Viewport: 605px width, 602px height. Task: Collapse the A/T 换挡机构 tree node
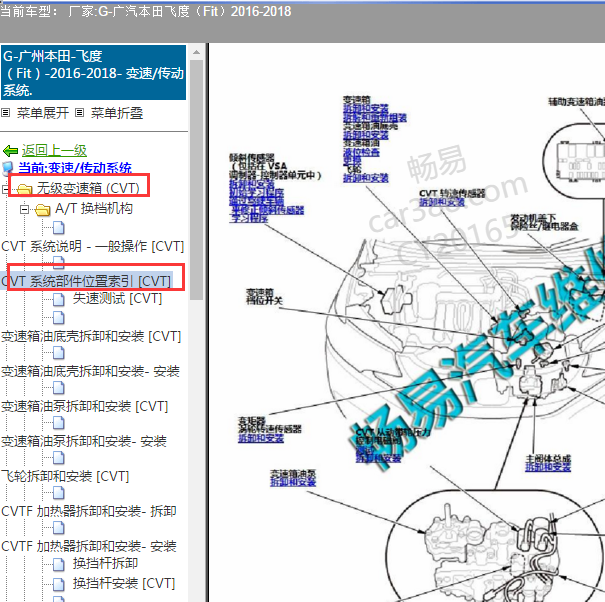click(24, 210)
